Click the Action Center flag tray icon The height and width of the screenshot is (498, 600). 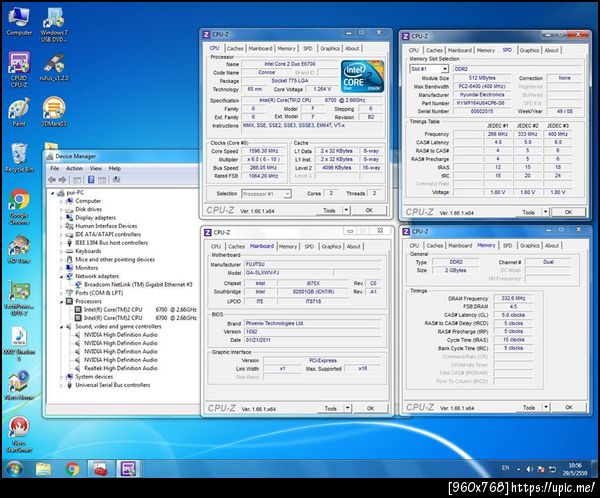click(x=541, y=469)
